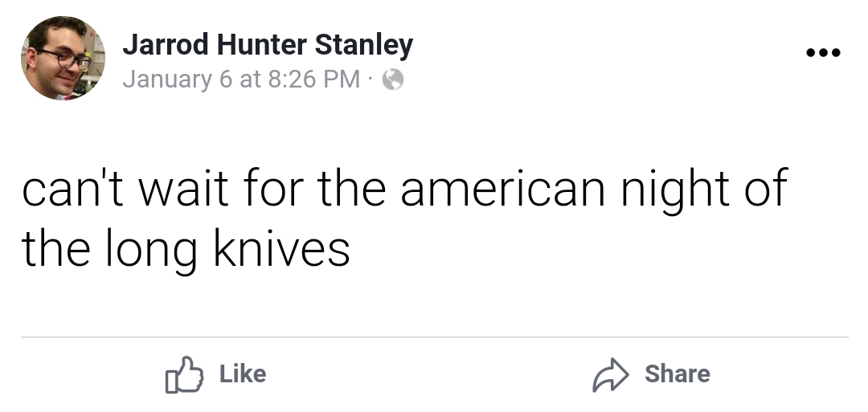
Task: Click the word "american" in the post
Action: (502, 189)
